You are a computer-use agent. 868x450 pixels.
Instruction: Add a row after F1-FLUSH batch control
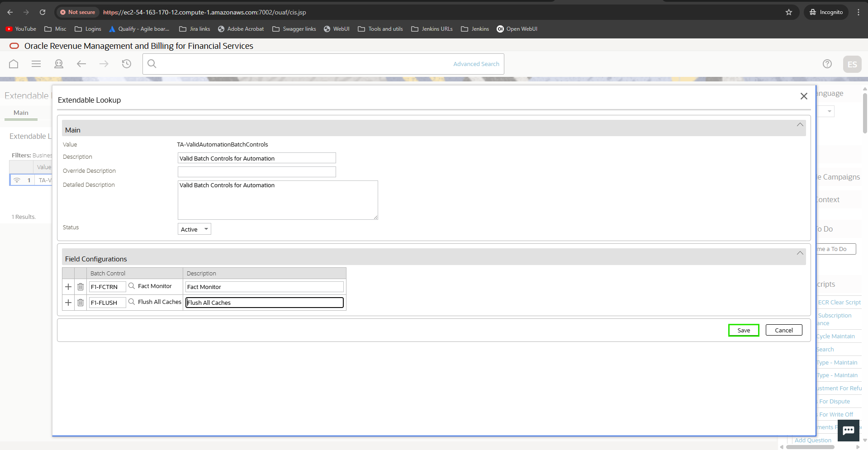click(68, 303)
